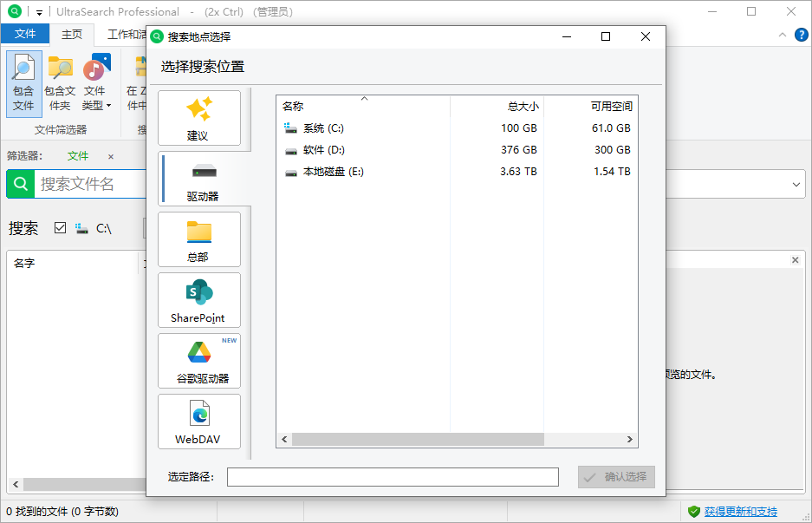Screen dimensions: 812x523
Task: Open the 建议 (Suggestions) panel in the dialog
Action: [x=198, y=117]
